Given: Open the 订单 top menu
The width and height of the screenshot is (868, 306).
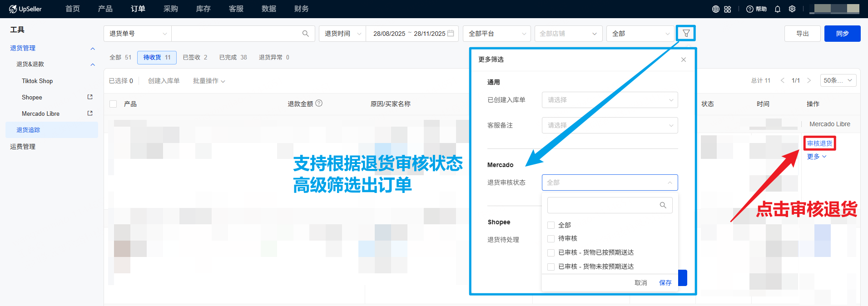Looking at the screenshot, I should tap(138, 9).
